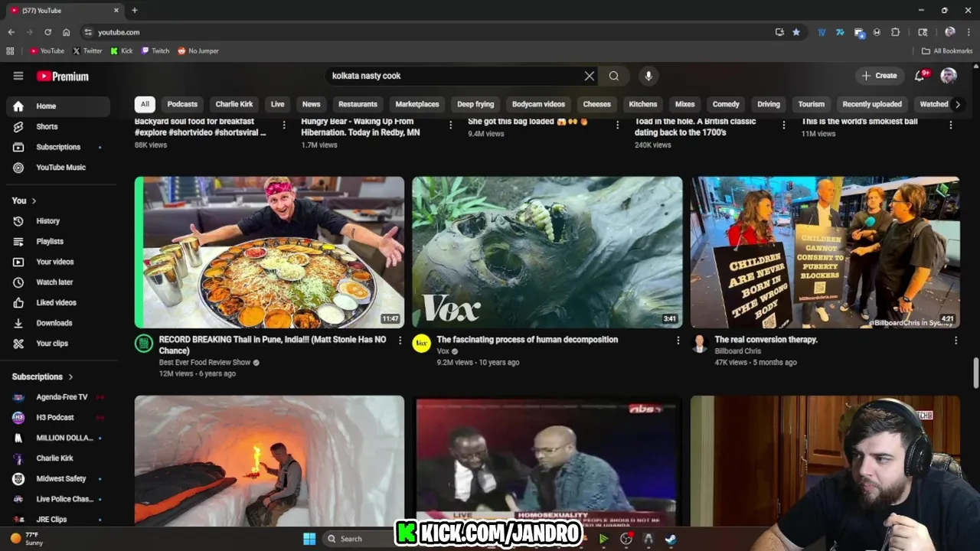Open Liked videos in the sidebar
Image resolution: width=980 pixels, height=551 pixels.
point(57,303)
